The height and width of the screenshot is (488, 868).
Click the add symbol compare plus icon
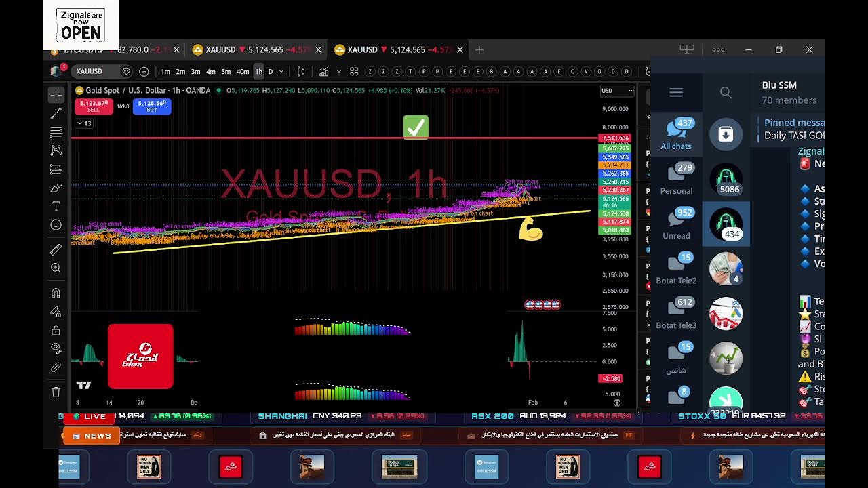point(144,71)
